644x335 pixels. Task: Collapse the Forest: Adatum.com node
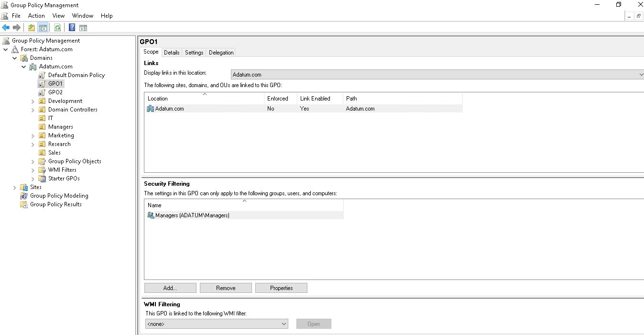tap(6, 49)
